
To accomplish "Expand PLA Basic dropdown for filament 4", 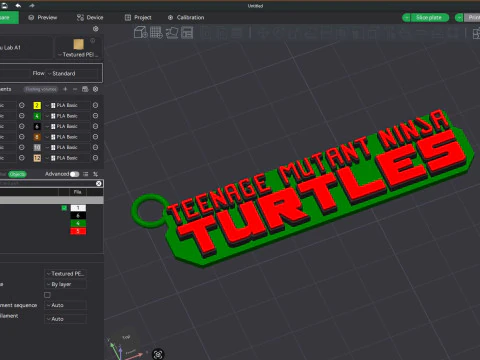I will point(68,116).
